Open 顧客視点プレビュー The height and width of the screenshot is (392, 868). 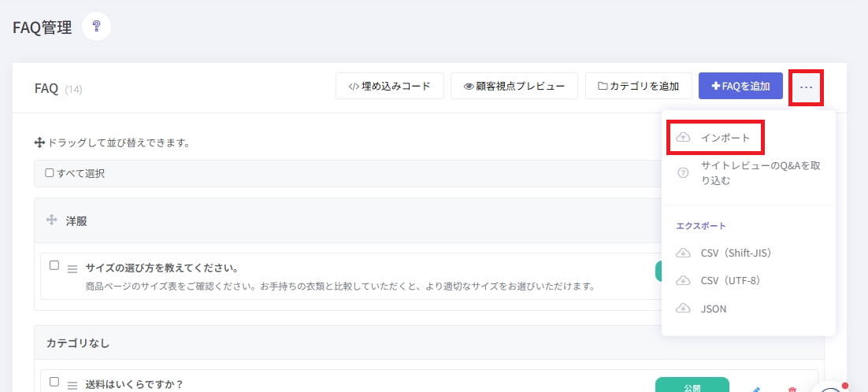tap(514, 86)
